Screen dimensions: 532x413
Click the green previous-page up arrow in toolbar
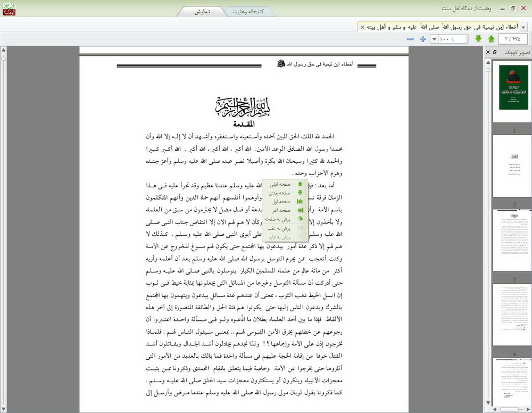[x=491, y=39]
